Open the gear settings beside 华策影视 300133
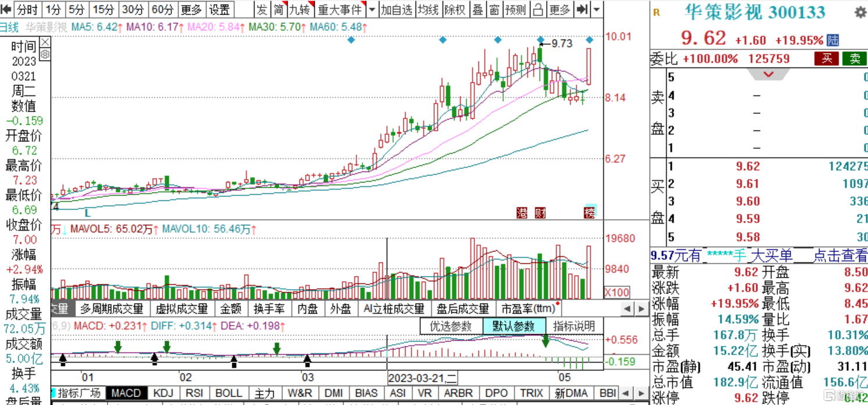Screen dimensions: 868x405 coord(859,12)
